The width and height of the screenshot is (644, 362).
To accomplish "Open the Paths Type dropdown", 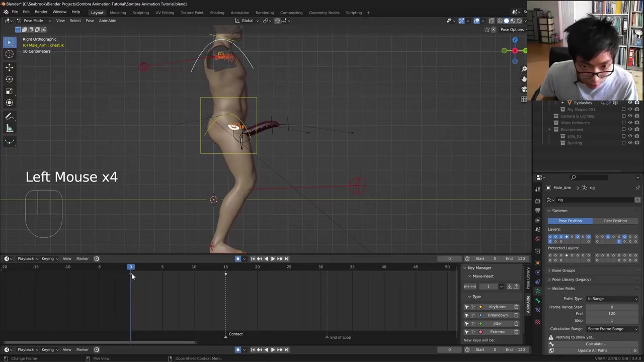I will pos(612,299).
